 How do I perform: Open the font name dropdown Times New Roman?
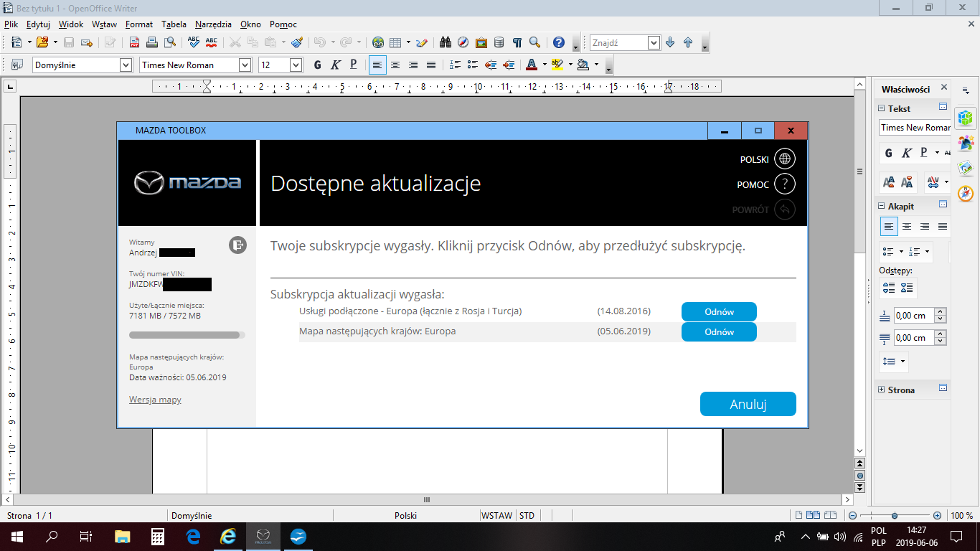pyautogui.click(x=245, y=65)
